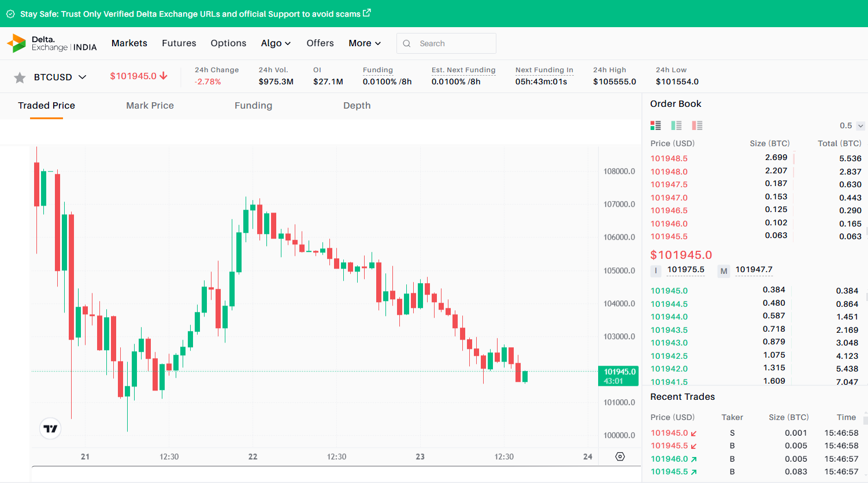Select ask price 101948.5 in order book

pos(669,158)
